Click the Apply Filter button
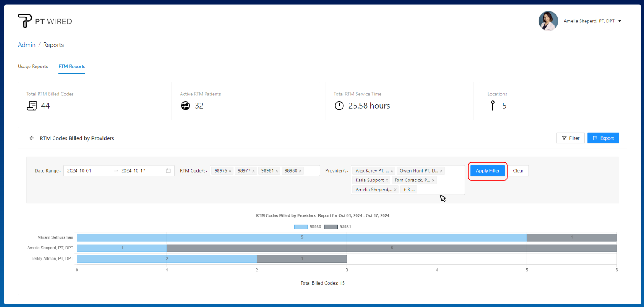The image size is (644, 307). (x=487, y=171)
